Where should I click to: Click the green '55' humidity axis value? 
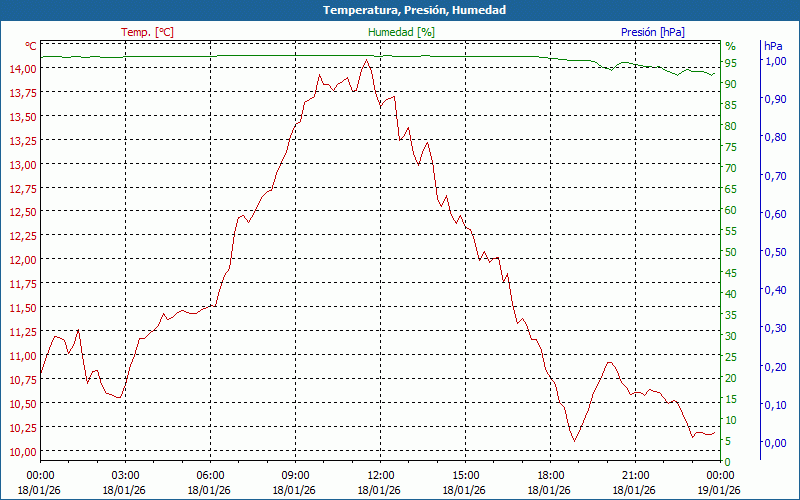click(x=731, y=231)
